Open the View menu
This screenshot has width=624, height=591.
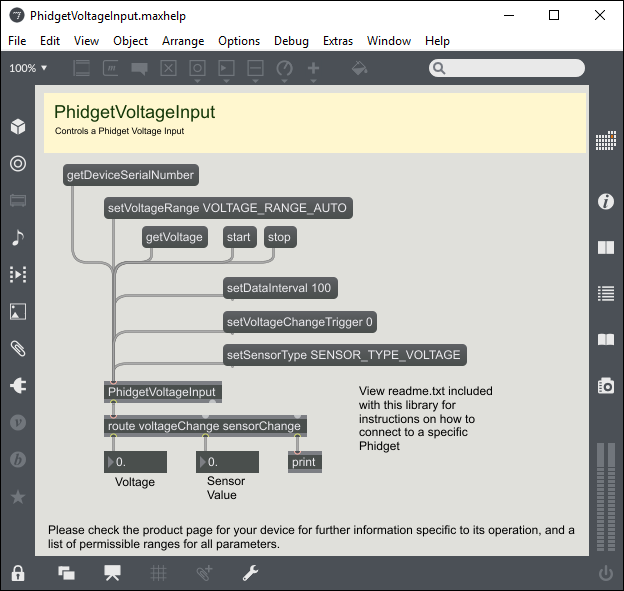pyautogui.click(x=86, y=41)
